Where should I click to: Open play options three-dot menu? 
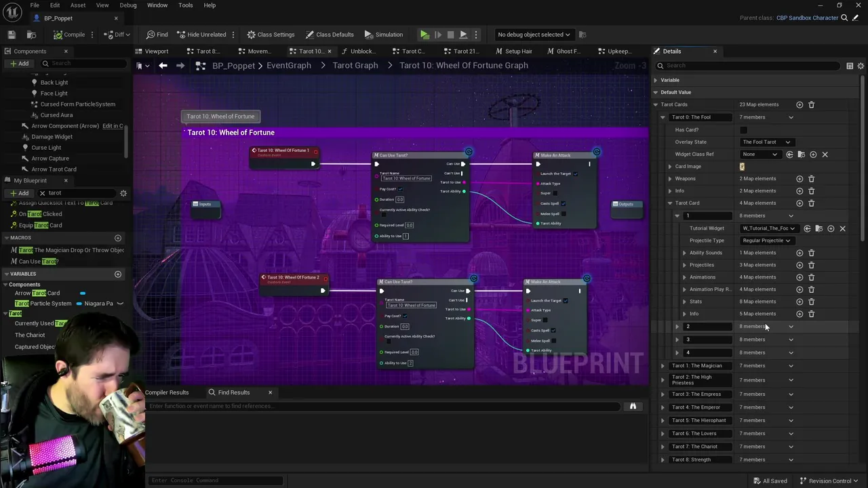click(x=476, y=35)
